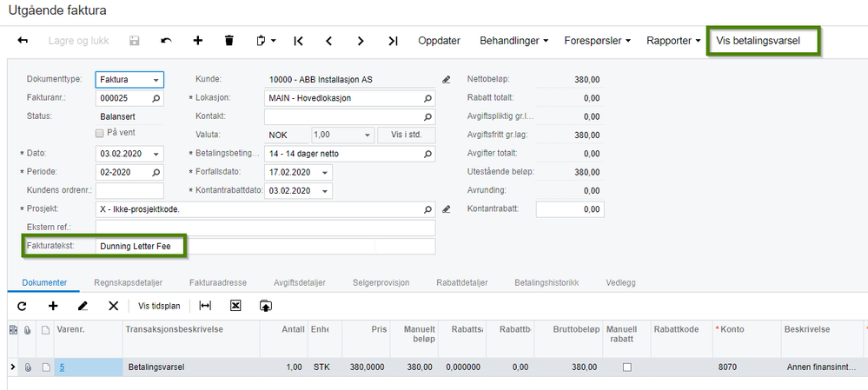Image resolution: width=868 pixels, height=390 pixels.
Task: Switch to the Regnskapsdetaljer tab
Action: tap(128, 282)
